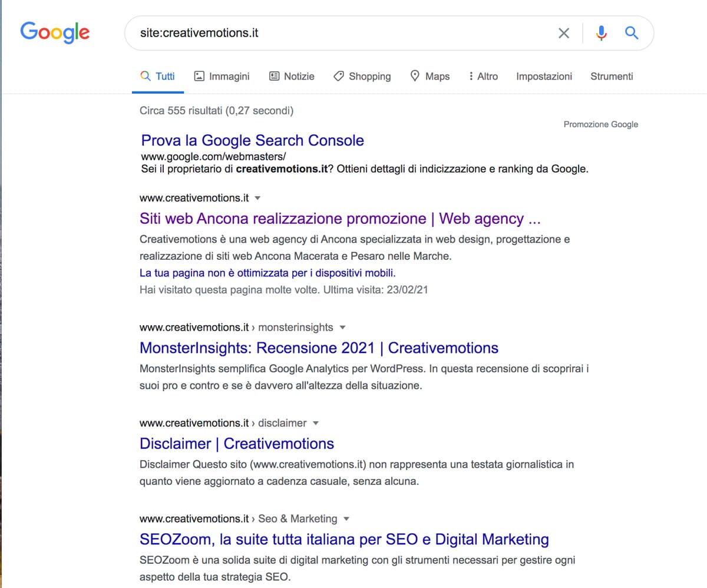The image size is (707, 588).
Task: Expand dropdown arrow beside Seo & Marketing URL
Action: point(346,519)
